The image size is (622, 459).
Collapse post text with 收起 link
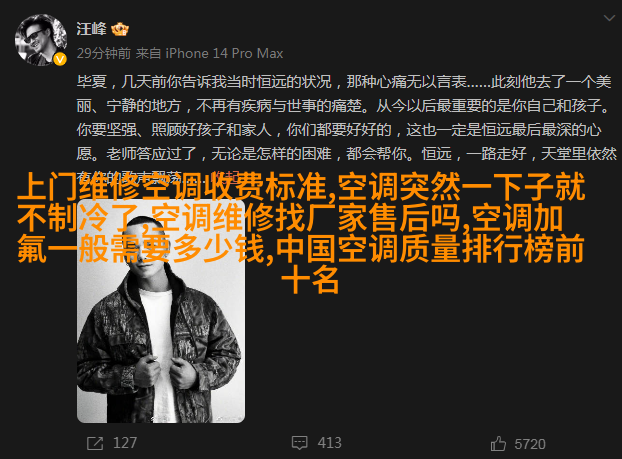pos(225,176)
